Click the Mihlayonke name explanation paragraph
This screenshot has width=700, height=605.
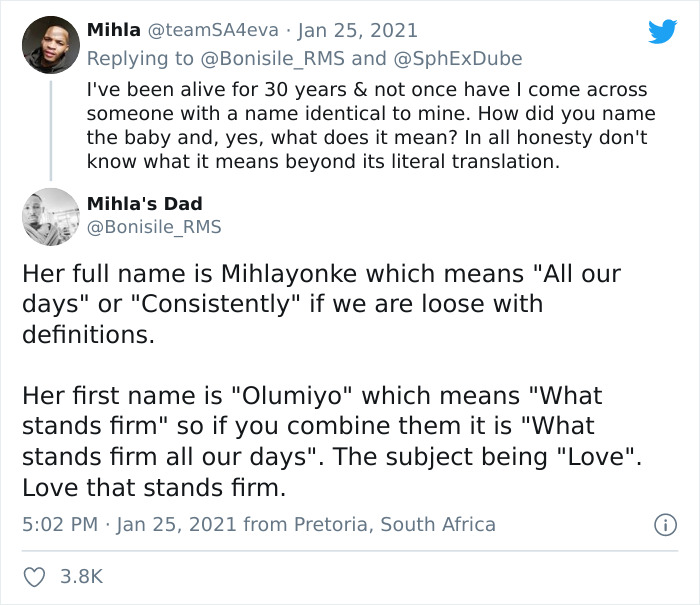point(321,304)
